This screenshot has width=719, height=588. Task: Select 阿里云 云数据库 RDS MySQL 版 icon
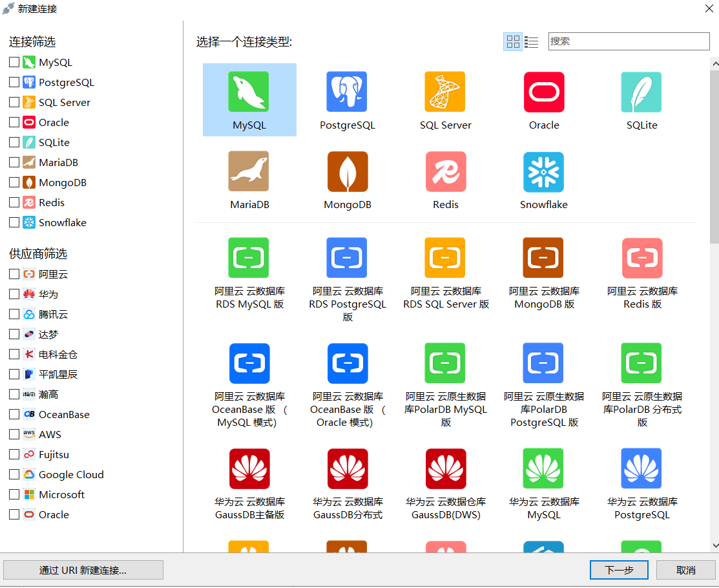pos(249,258)
